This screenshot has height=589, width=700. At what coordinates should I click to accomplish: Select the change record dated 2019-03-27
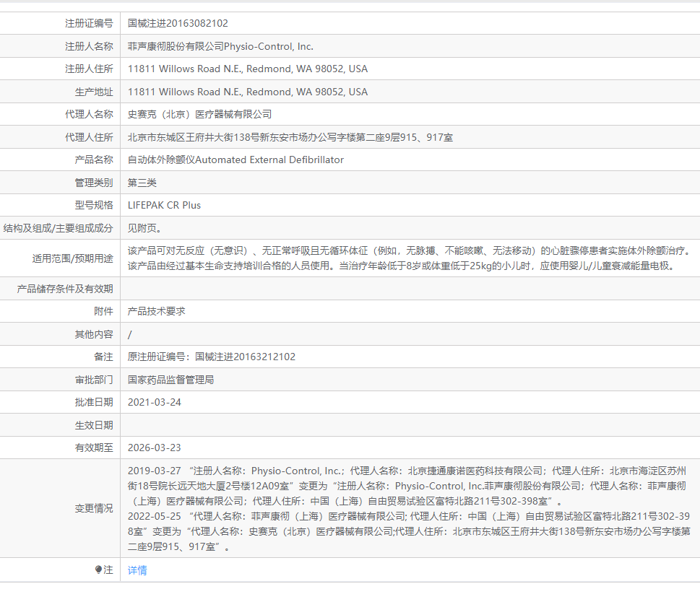(407, 486)
